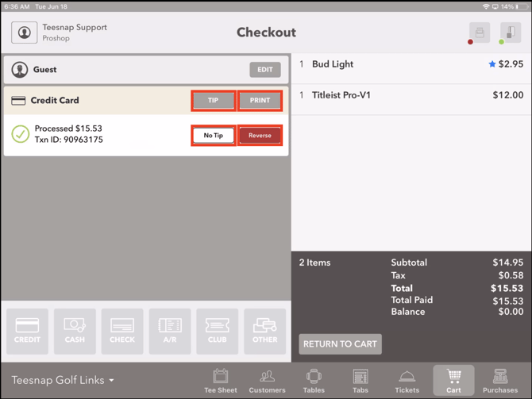Open the Customers tab

[267, 381]
